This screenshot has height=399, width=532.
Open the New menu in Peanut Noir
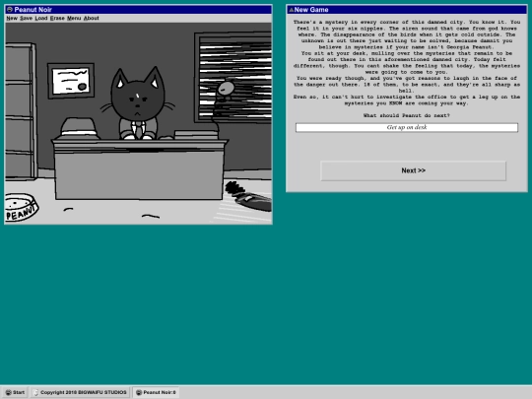click(x=12, y=19)
